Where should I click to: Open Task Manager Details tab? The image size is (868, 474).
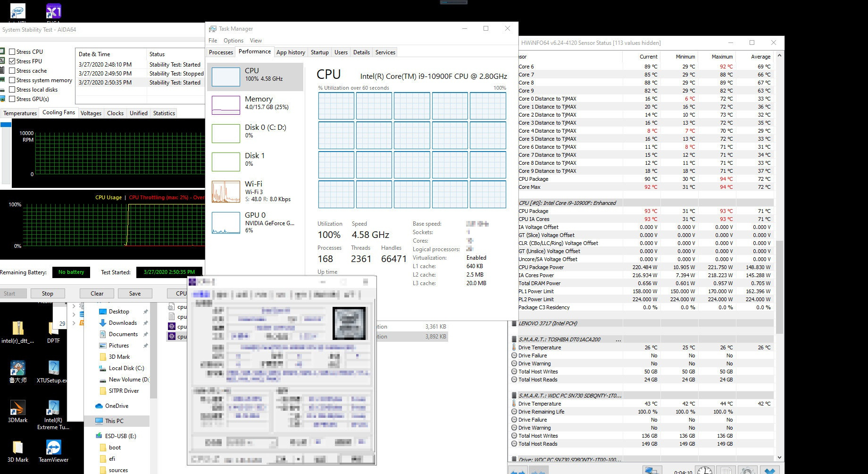click(x=361, y=52)
